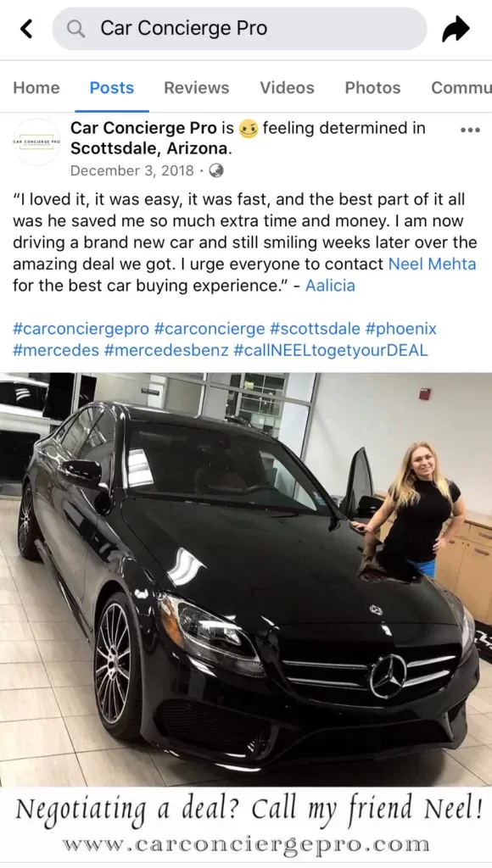Open the Home tab
This screenshot has height=868, width=492.
pyautogui.click(x=36, y=87)
